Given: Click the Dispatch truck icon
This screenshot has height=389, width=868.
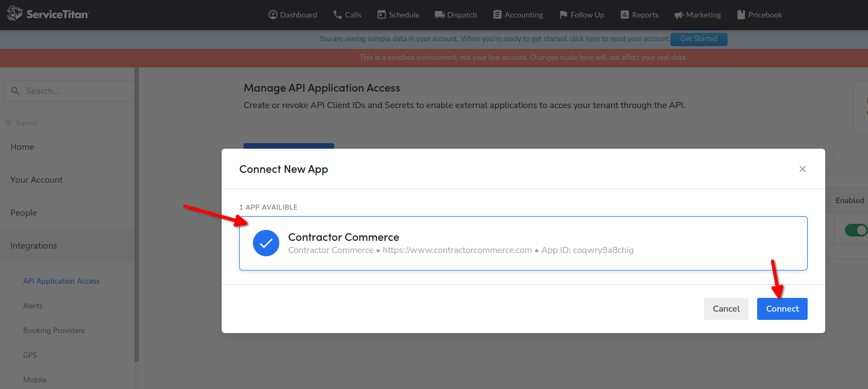Looking at the screenshot, I should tap(439, 15).
